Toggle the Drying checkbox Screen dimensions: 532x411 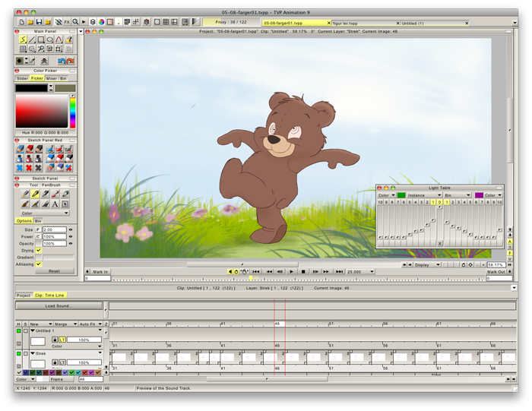tap(39, 250)
